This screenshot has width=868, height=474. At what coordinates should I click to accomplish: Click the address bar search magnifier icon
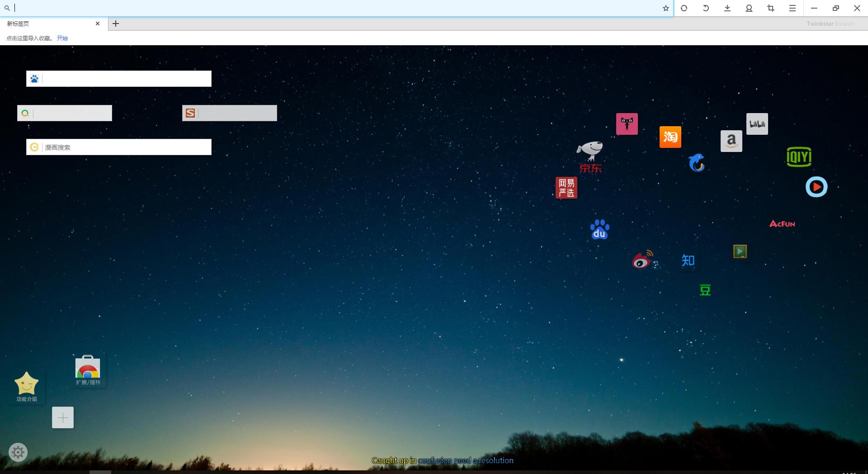click(x=7, y=8)
